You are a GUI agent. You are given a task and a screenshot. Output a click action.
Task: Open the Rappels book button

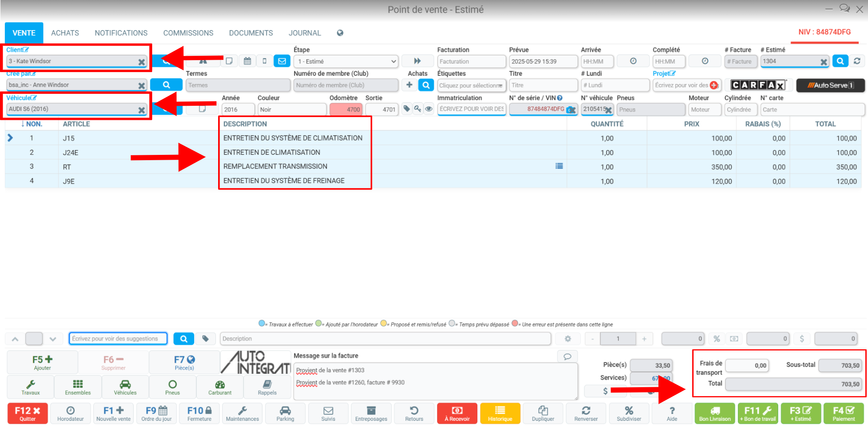coord(267,387)
